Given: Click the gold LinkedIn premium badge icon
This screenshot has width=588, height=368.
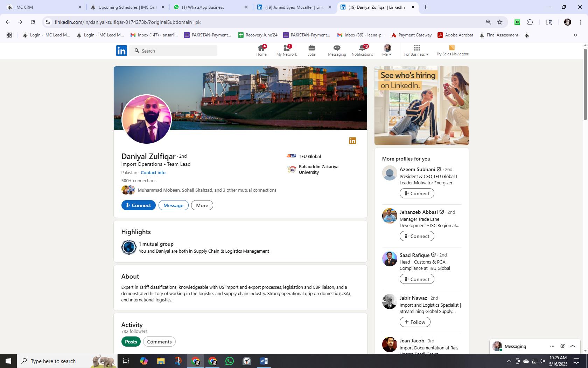Looking at the screenshot, I should (352, 141).
